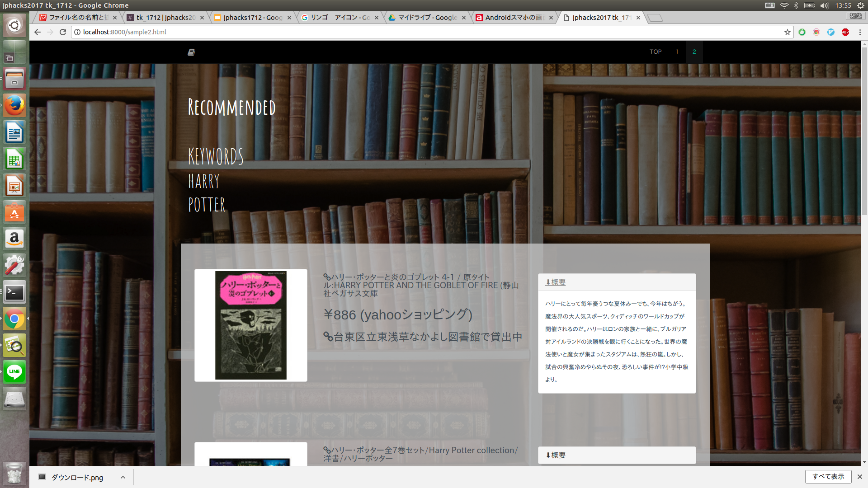Click the browser back arrow
Viewport: 868px width, 488px height.
[x=38, y=32]
